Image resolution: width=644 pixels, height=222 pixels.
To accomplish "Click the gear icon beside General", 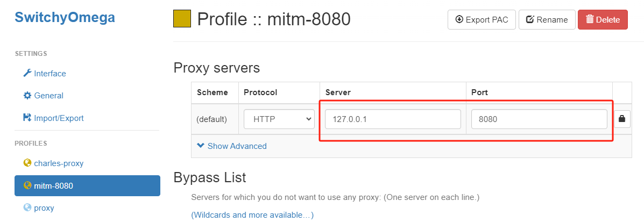I will tap(27, 96).
